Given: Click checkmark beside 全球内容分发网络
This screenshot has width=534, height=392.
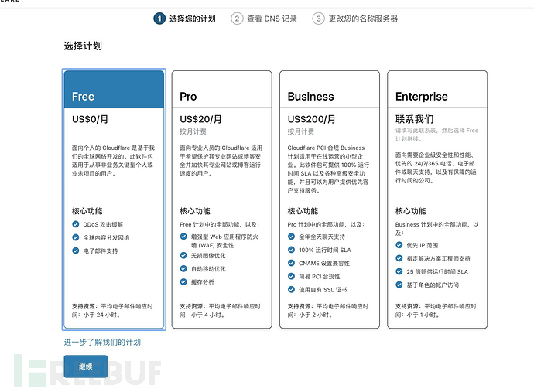Looking at the screenshot, I should pos(76,237).
